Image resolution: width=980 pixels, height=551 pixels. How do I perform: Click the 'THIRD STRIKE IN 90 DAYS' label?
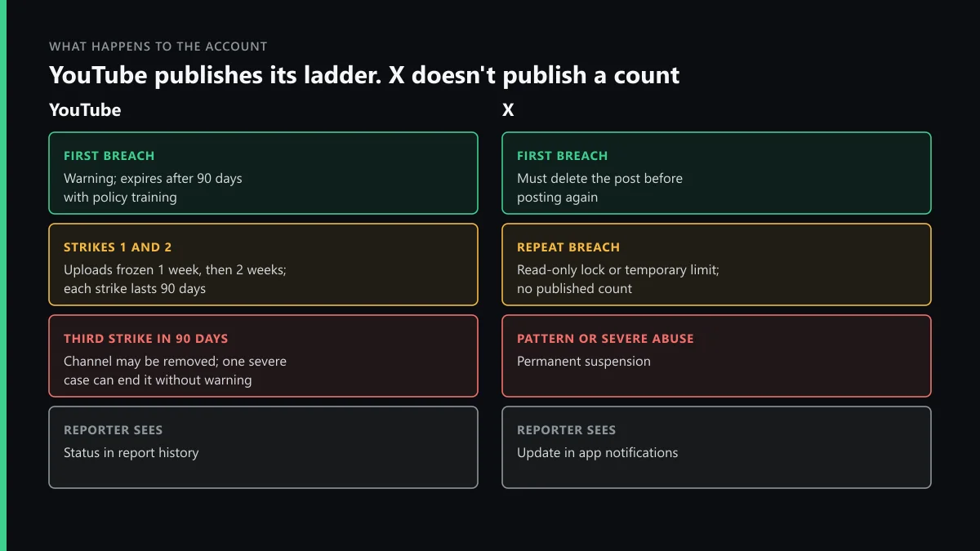point(145,339)
